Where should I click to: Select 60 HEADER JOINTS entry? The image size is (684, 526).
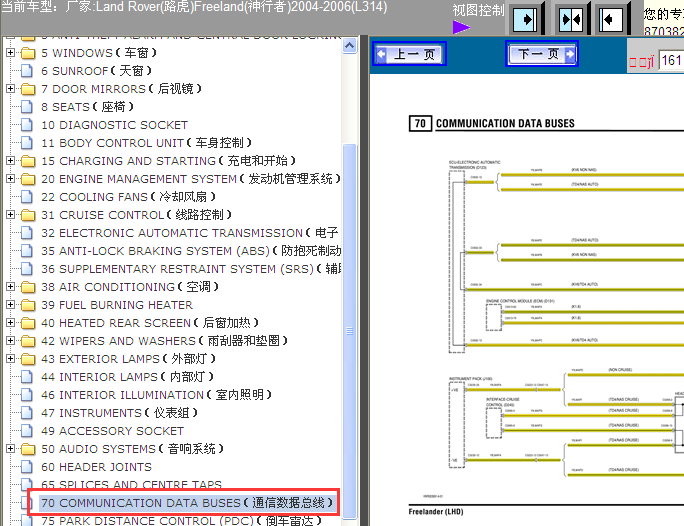[96, 467]
